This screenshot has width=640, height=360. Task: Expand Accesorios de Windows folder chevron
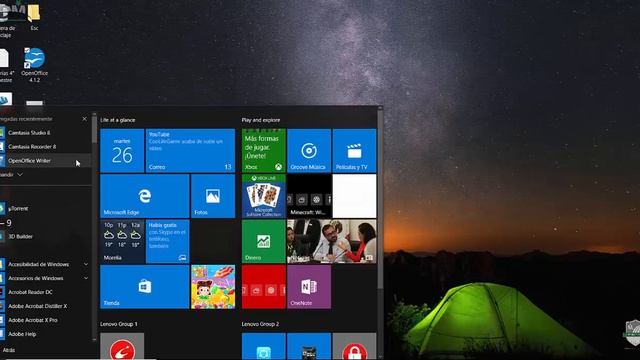86,278
